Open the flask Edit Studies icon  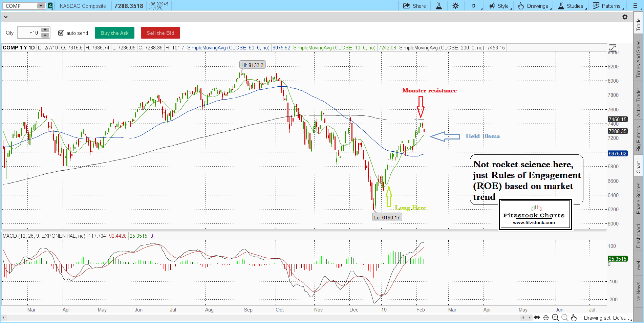click(x=439, y=6)
